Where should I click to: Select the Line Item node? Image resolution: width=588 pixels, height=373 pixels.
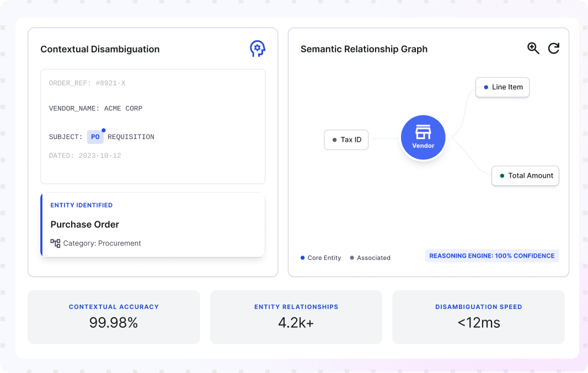coord(503,87)
